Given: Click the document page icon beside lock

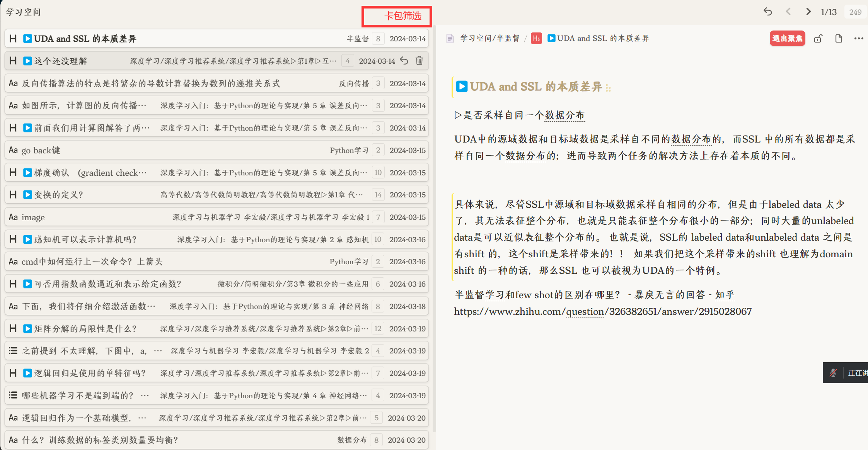Looking at the screenshot, I should coord(839,39).
